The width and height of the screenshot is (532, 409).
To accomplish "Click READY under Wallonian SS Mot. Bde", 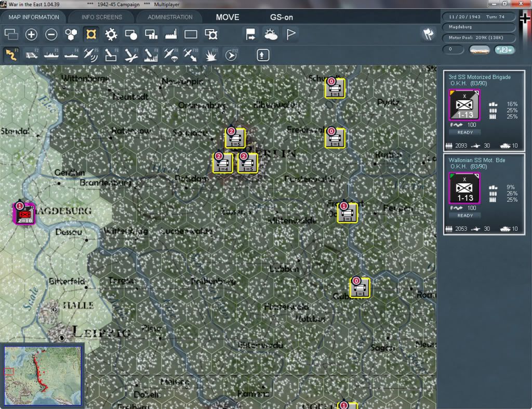I will tap(465, 216).
